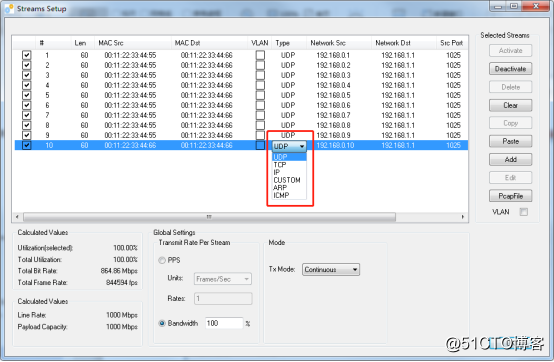Collapse the Type combo box in row 10
554x362 pixels.
coord(302,146)
